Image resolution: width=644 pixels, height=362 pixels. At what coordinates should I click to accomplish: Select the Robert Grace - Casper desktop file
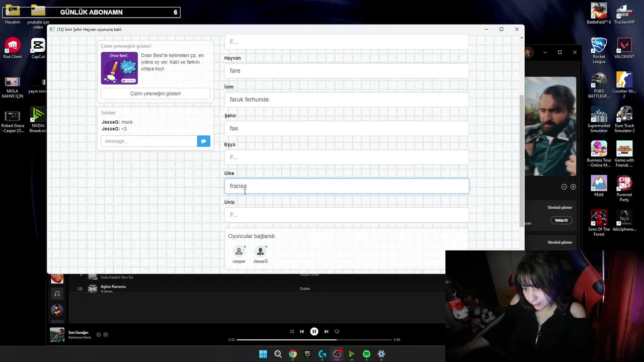(13, 121)
